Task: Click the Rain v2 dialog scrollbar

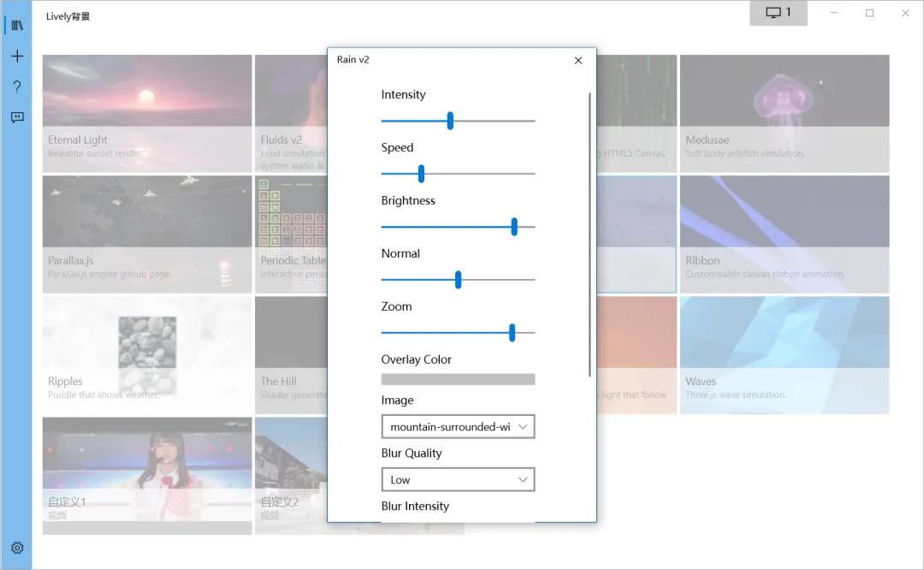Action: [x=589, y=231]
